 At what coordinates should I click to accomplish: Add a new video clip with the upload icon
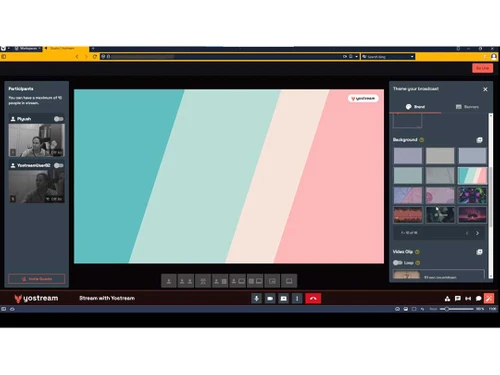click(x=479, y=252)
